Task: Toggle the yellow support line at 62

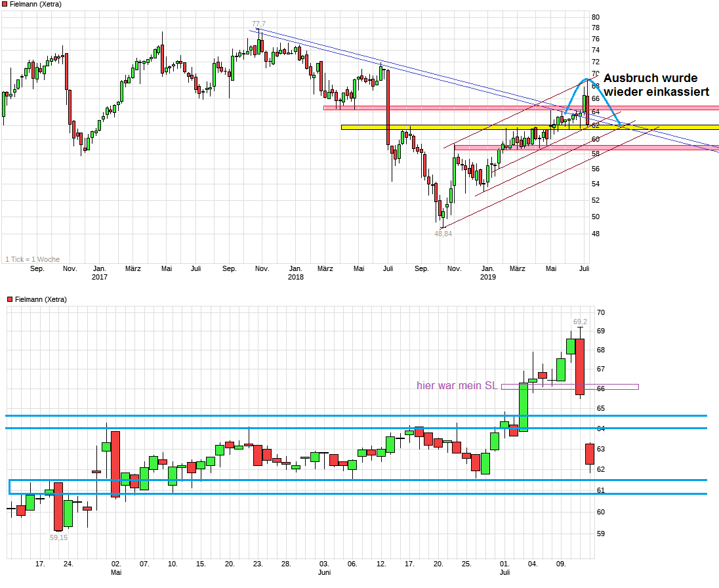Action: coord(459,127)
